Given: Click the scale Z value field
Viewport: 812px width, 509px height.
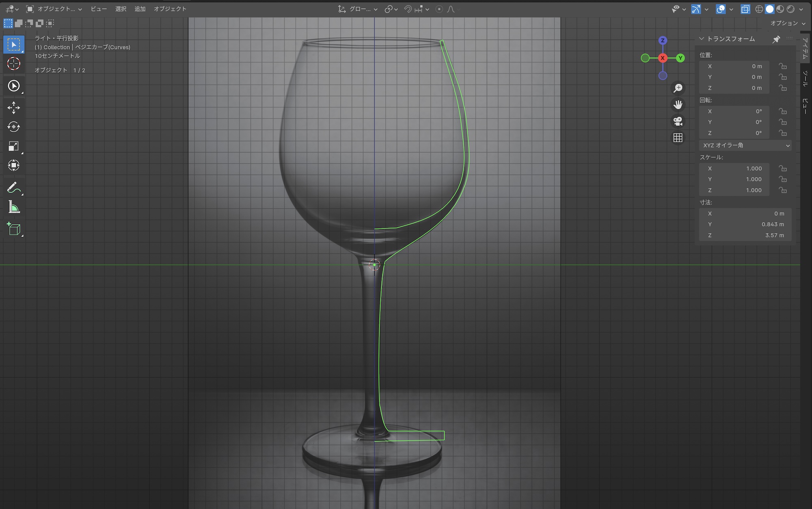Looking at the screenshot, I should 734,190.
